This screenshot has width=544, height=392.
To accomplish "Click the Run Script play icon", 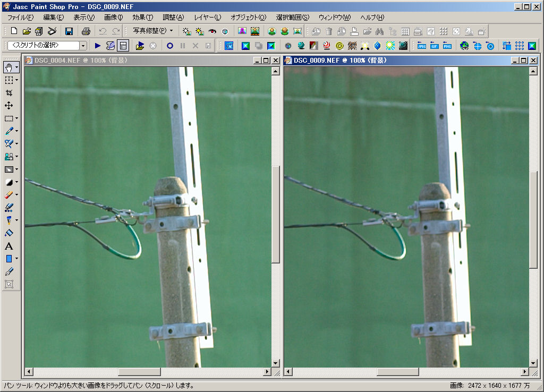I will click(x=98, y=46).
